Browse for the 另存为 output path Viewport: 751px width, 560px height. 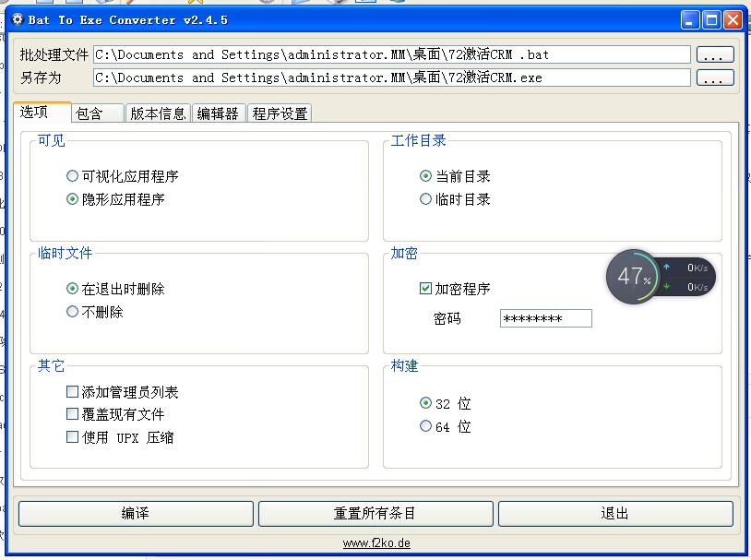click(x=715, y=77)
